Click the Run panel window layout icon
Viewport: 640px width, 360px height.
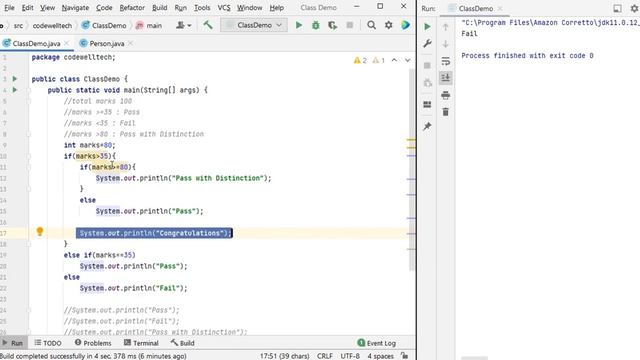(x=618, y=8)
